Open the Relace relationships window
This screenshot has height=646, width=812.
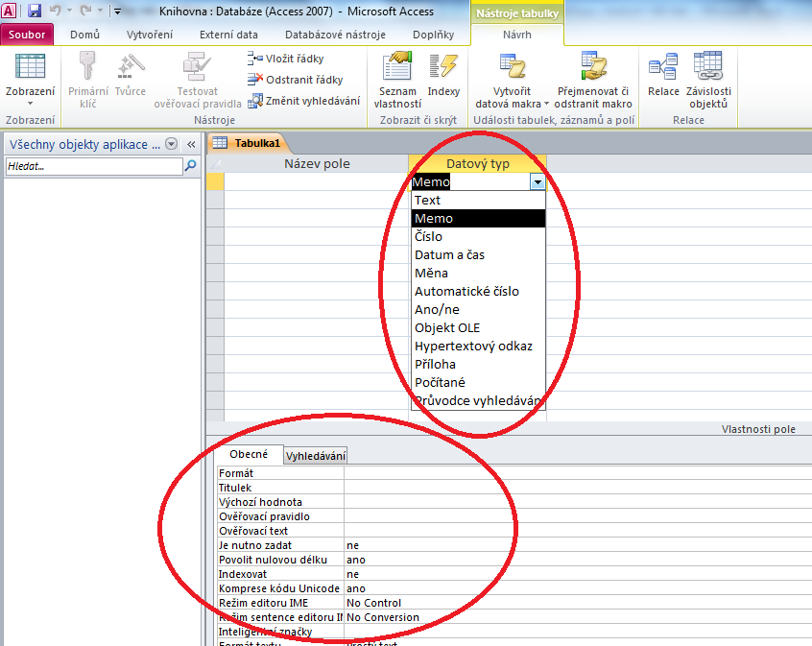[x=663, y=75]
